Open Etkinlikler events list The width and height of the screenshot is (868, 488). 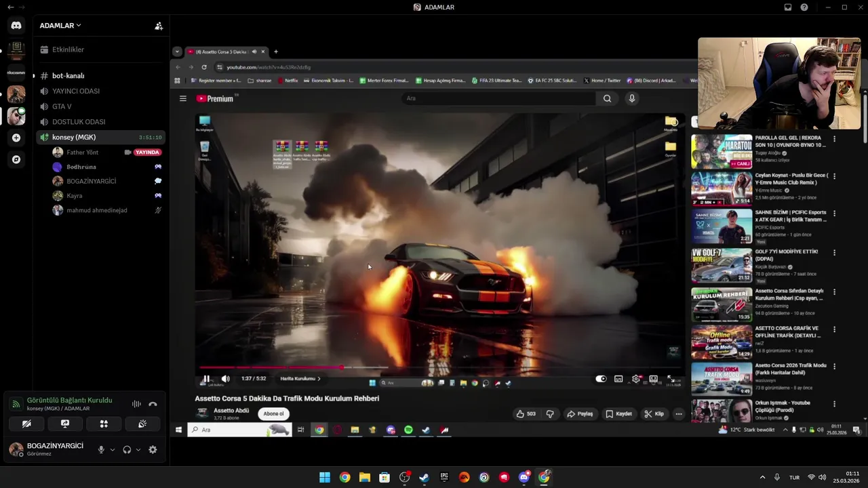100,49
